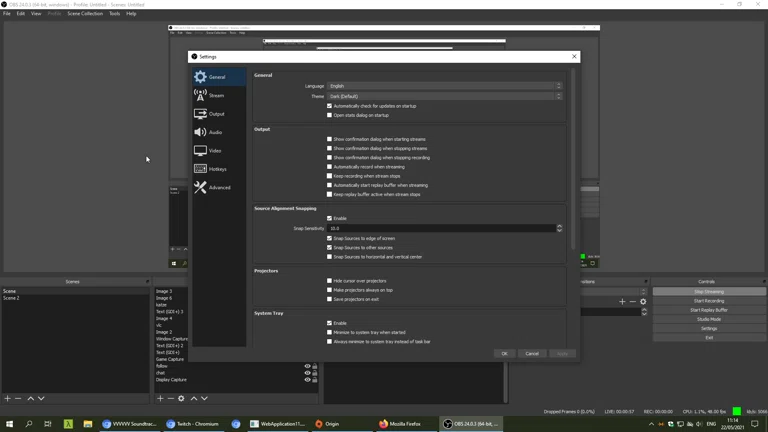Click the add scene plus icon
This screenshot has width=768, height=432.
coord(8,399)
